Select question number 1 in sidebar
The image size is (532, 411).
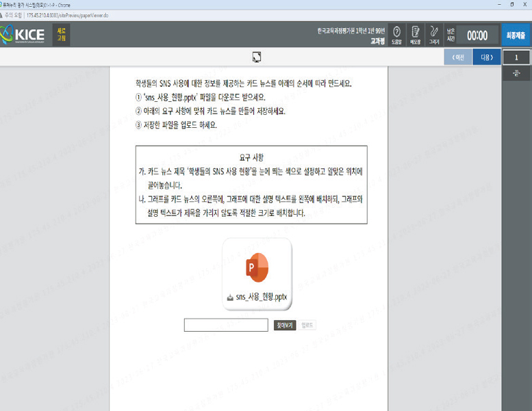click(516, 57)
